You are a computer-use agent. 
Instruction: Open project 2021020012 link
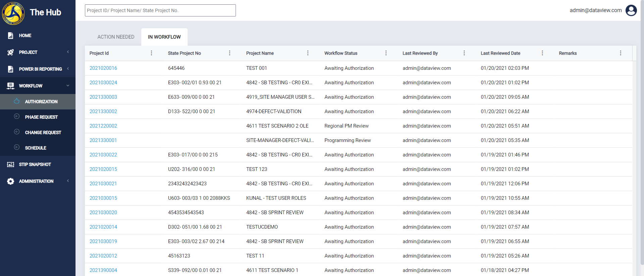pos(103,256)
